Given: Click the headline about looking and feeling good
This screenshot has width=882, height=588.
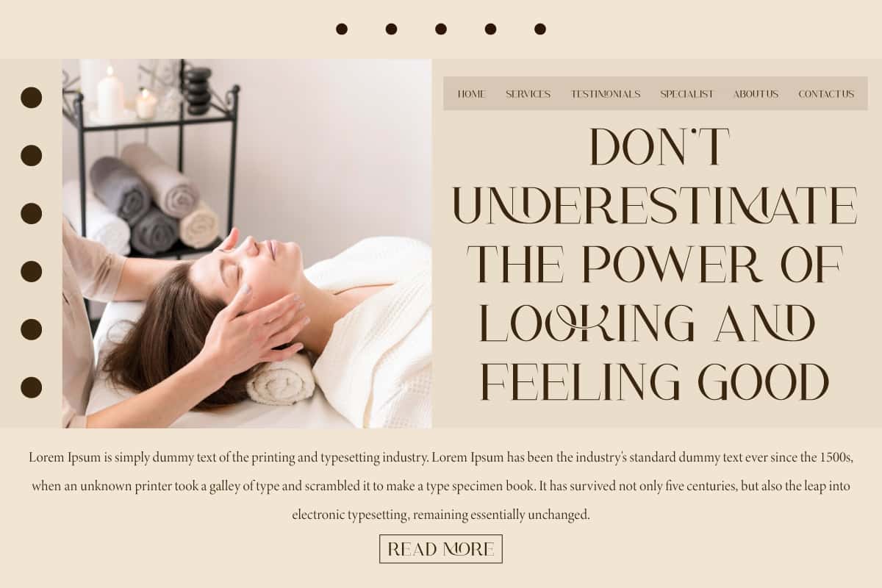Looking at the screenshot, I should pos(655,265).
